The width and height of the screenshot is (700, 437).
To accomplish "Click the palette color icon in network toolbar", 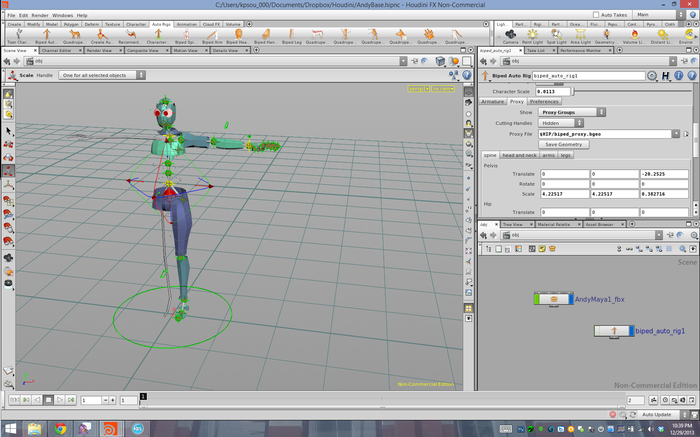I will [518, 249].
